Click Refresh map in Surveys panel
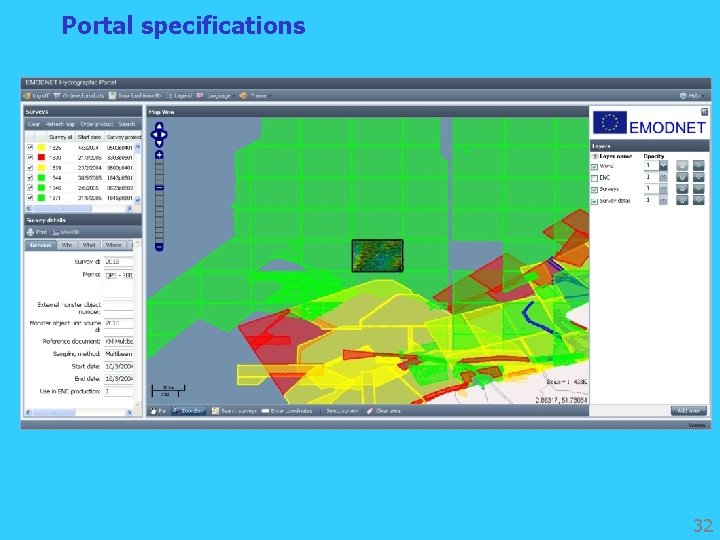720x540 pixels. pyautogui.click(x=60, y=124)
